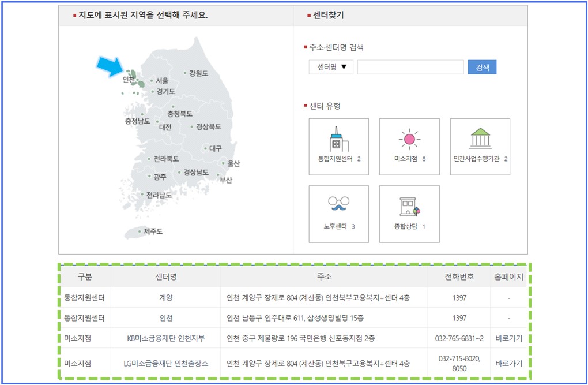Focus the center name search input field
The height and width of the screenshot is (385, 588).
[410, 67]
